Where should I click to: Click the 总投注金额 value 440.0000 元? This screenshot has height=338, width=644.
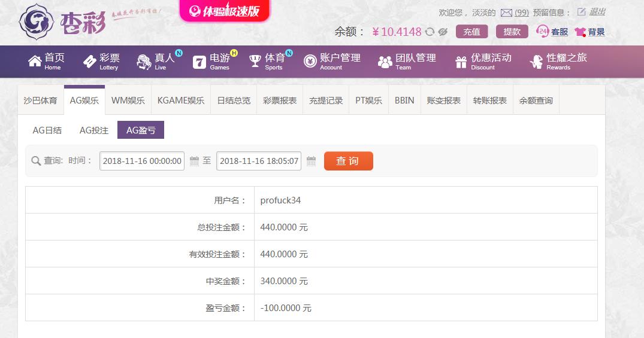click(284, 227)
